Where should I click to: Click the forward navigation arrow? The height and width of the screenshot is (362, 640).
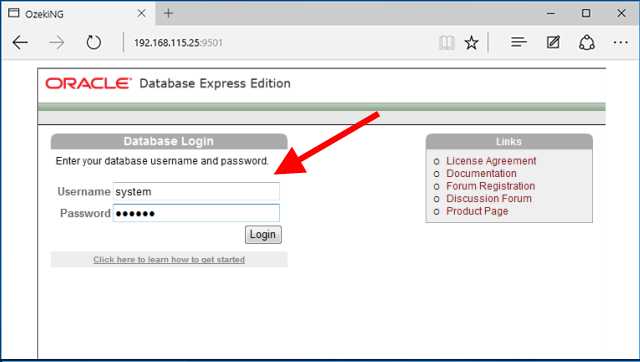point(56,42)
